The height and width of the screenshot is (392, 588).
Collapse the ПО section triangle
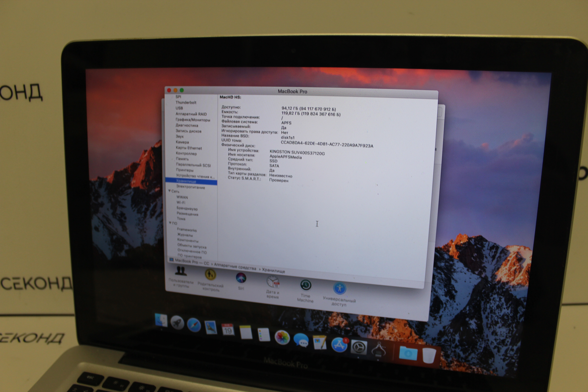point(170,223)
